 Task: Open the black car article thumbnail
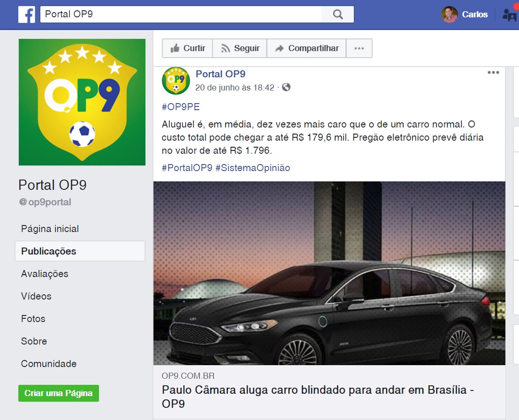click(x=329, y=273)
